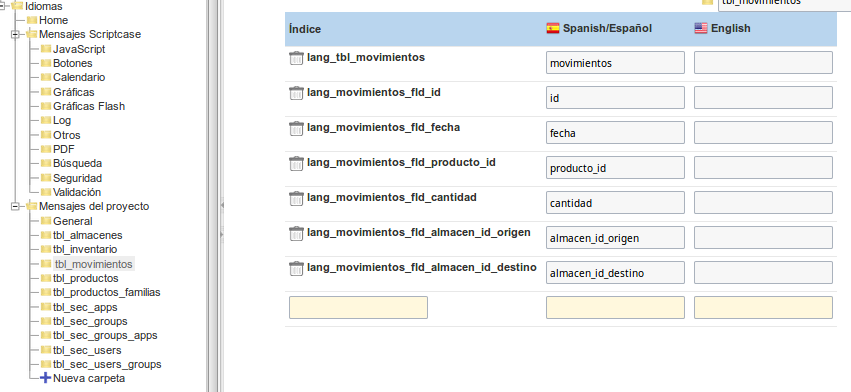This screenshot has width=851, height=392.
Task: Click English field for lang_movimientos_fld_id row
Action: [763, 97]
